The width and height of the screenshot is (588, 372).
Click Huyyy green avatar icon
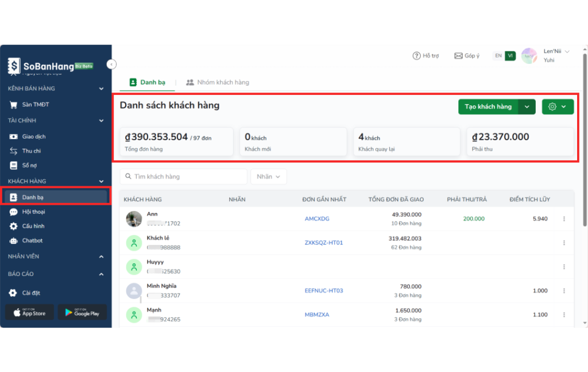click(x=134, y=267)
